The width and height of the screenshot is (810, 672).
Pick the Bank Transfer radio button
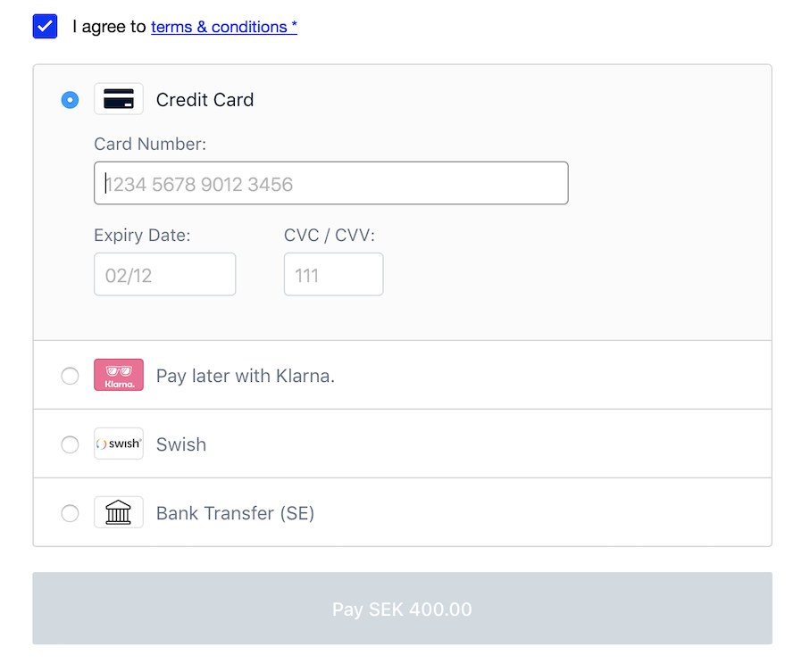[x=70, y=513]
